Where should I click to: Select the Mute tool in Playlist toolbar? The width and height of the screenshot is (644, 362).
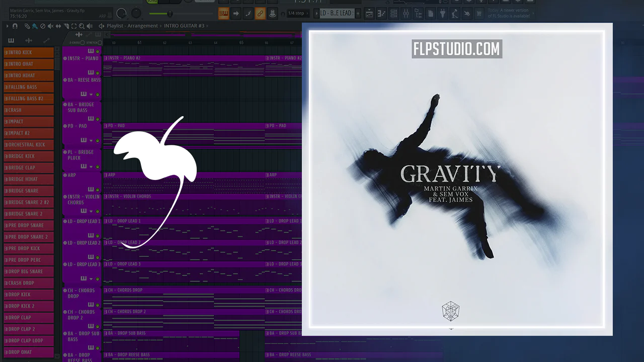point(50,26)
